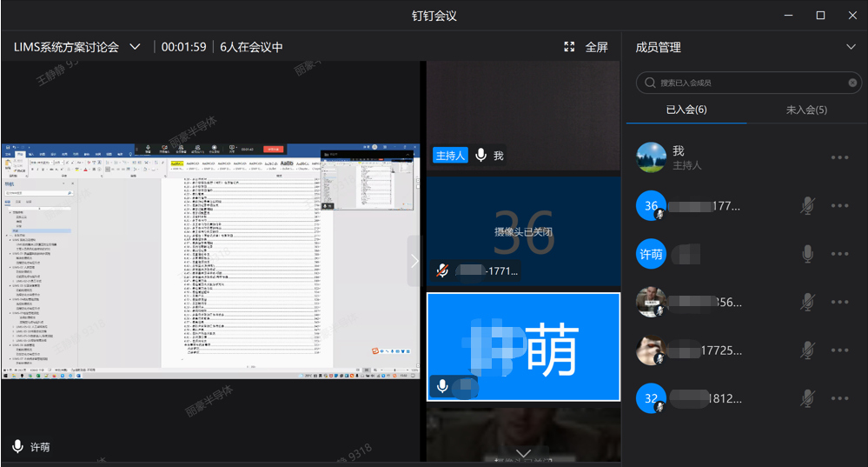Click the search magnifier icon
Screen dimensions: 868x467
(x=650, y=83)
